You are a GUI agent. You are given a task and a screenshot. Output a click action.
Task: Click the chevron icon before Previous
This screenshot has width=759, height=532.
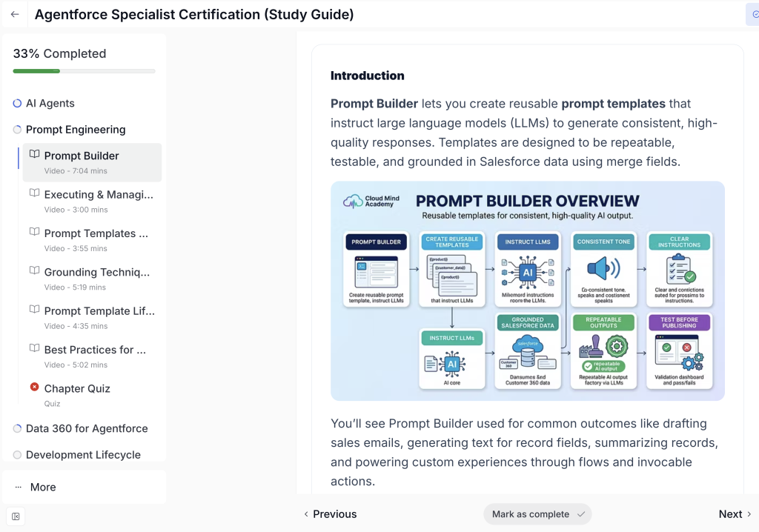tap(306, 514)
